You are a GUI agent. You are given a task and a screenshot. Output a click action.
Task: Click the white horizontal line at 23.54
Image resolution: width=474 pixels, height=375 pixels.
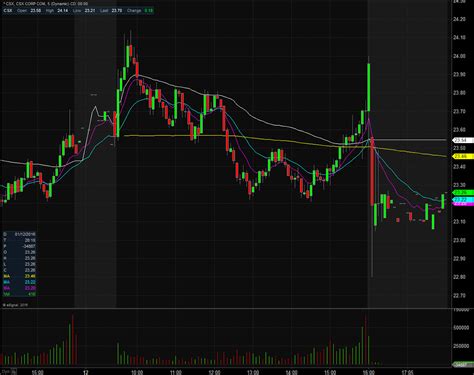[x=409, y=139]
